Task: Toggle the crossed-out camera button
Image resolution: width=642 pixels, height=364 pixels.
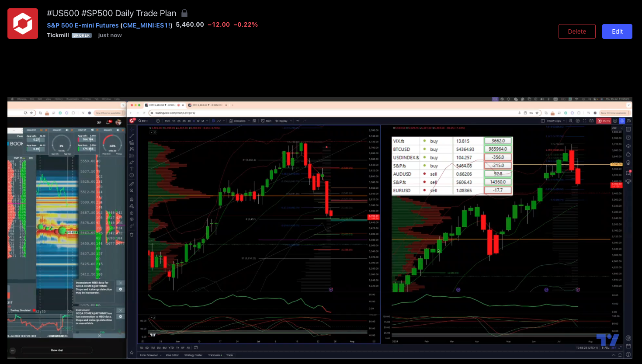Action: coord(629,121)
